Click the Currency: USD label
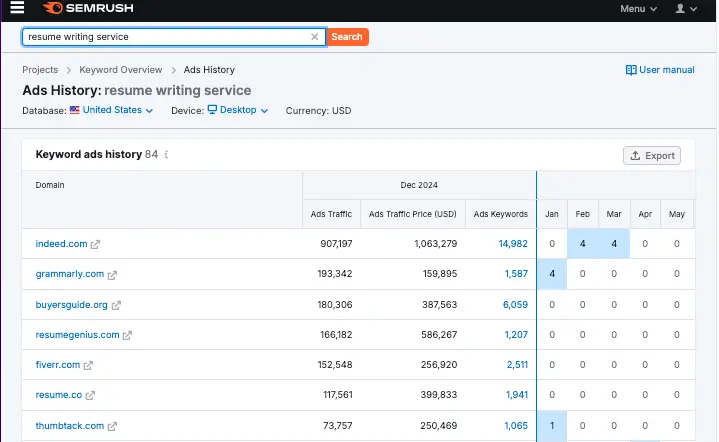The height and width of the screenshot is (442, 719). click(318, 110)
